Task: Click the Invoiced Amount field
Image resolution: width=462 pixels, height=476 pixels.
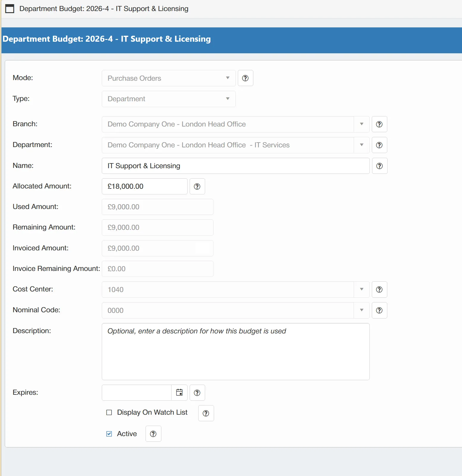Action: [x=157, y=248]
